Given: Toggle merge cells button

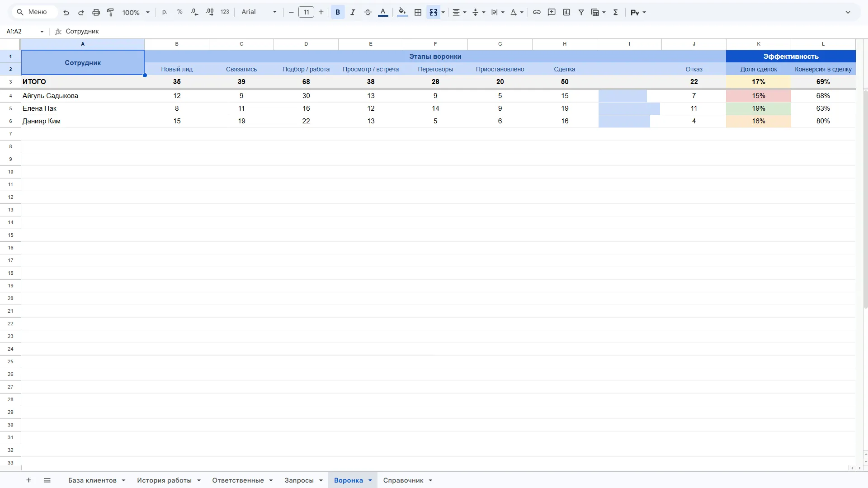Looking at the screenshot, I should click(x=433, y=12).
